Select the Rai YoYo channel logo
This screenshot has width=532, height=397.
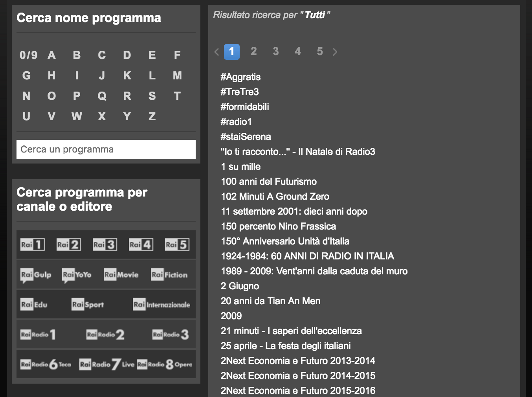[77, 275]
